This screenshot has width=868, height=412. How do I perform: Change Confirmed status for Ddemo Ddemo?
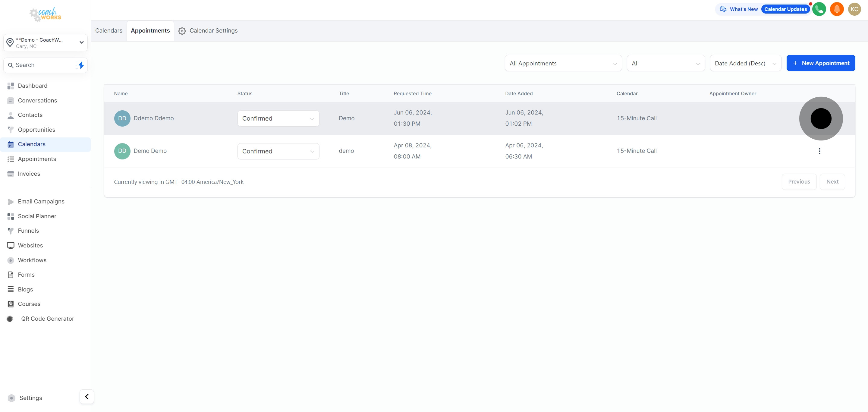(278, 118)
